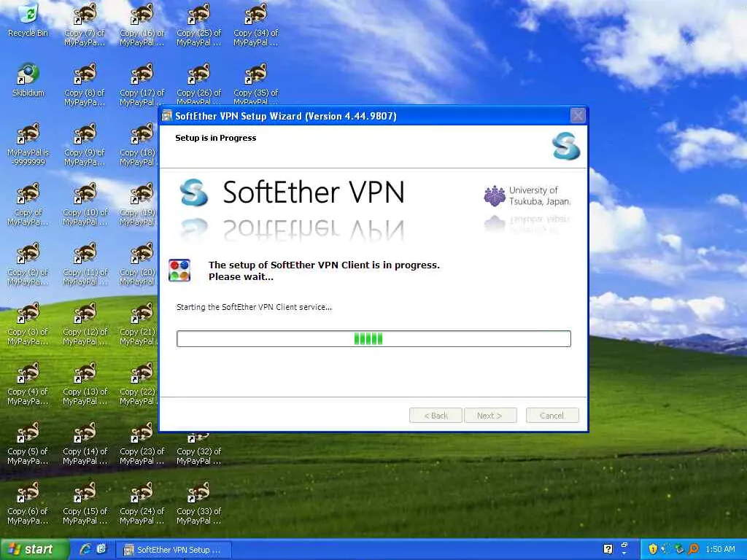Select the Copy (9) of MyPayPal shortcut
The width and height of the screenshot is (747, 560).
click(x=85, y=144)
